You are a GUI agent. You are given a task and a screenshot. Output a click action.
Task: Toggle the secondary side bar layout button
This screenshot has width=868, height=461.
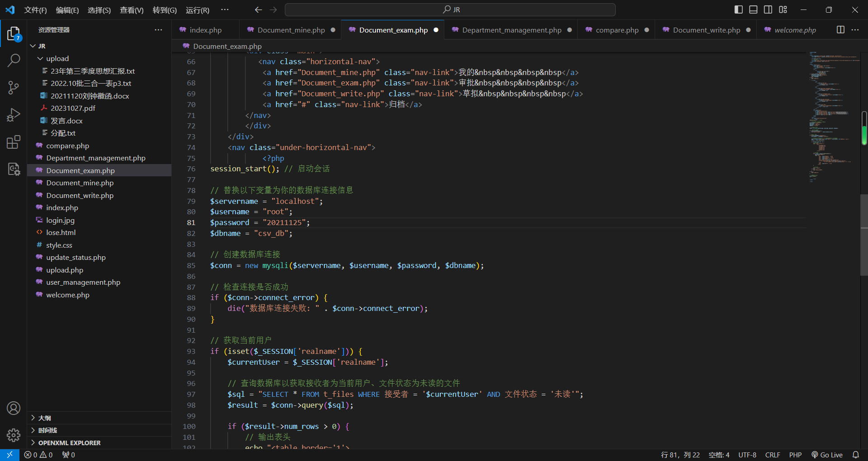click(x=768, y=9)
